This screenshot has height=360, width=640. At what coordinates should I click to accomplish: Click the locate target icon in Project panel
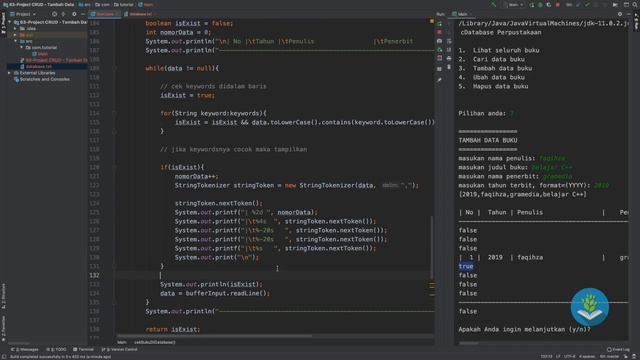54,14
